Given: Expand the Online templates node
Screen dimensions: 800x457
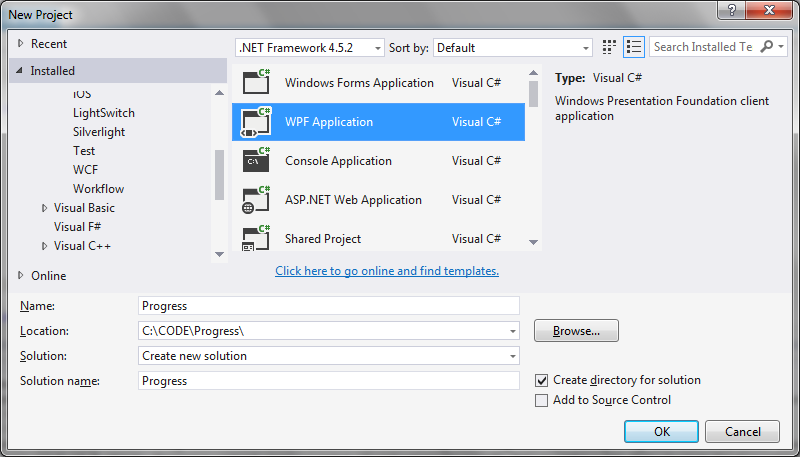Looking at the screenshot, I should pos(20,275).
